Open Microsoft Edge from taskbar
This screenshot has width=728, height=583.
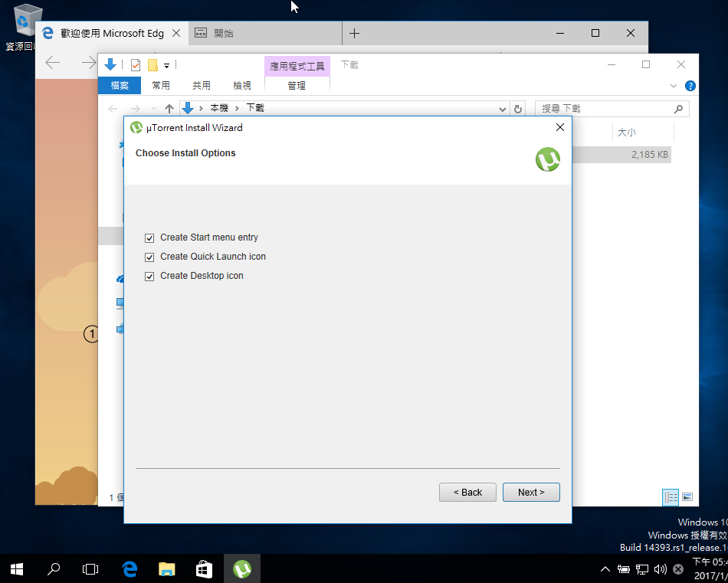pos(130,568)
